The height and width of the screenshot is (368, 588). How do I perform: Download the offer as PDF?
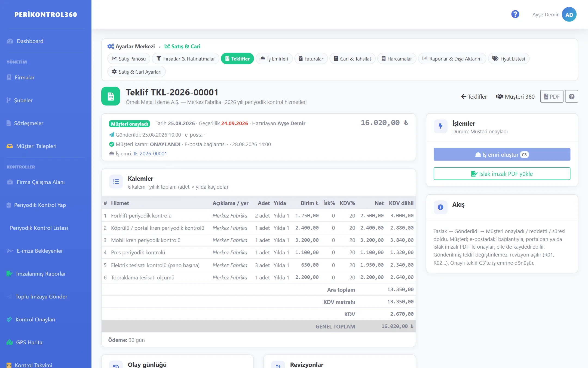click(552, 96)
